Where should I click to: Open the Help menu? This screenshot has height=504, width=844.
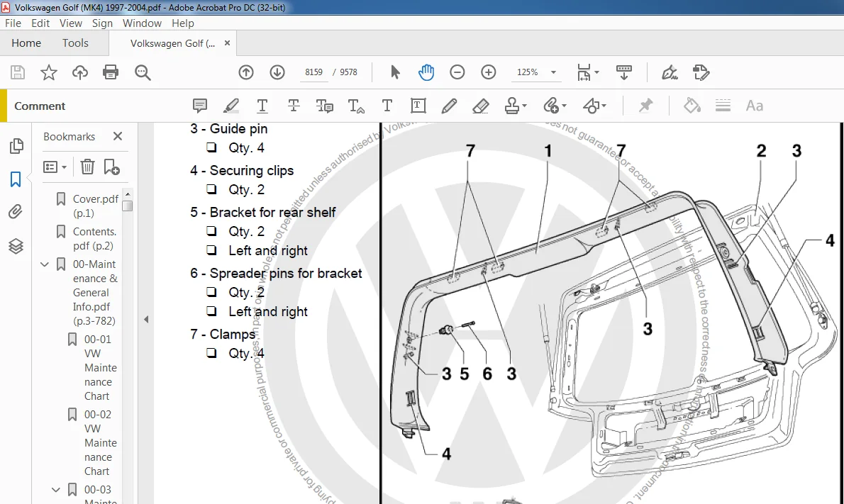[x=182, y=23]
